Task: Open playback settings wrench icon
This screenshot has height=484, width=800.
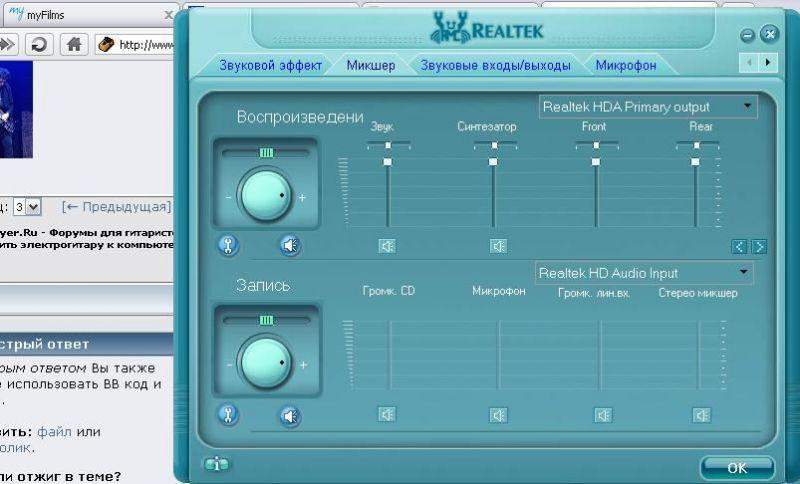Action: click(228, 245)
